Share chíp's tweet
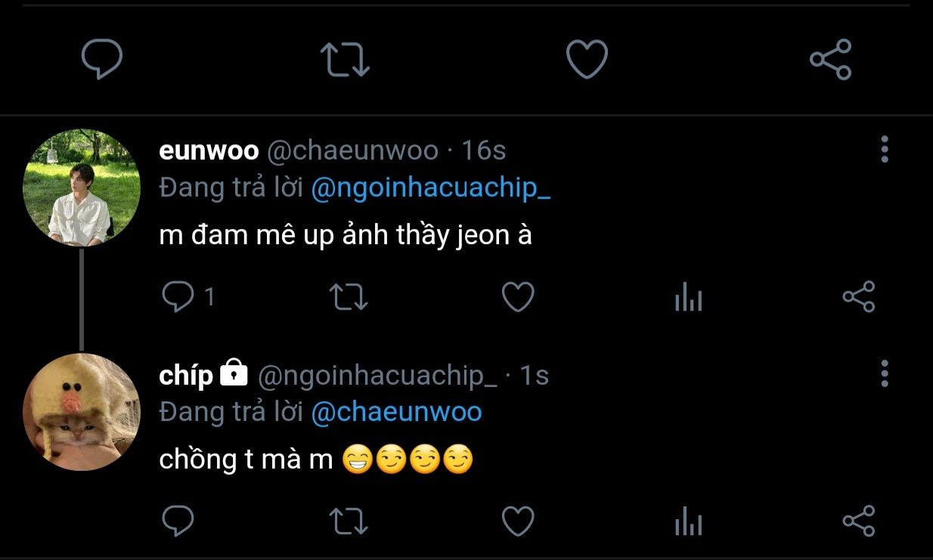933x560 pixels. pos(858,521)
